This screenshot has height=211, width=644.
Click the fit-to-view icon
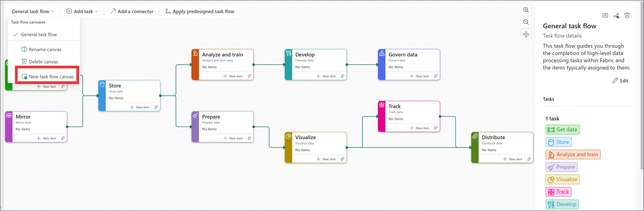526,34
